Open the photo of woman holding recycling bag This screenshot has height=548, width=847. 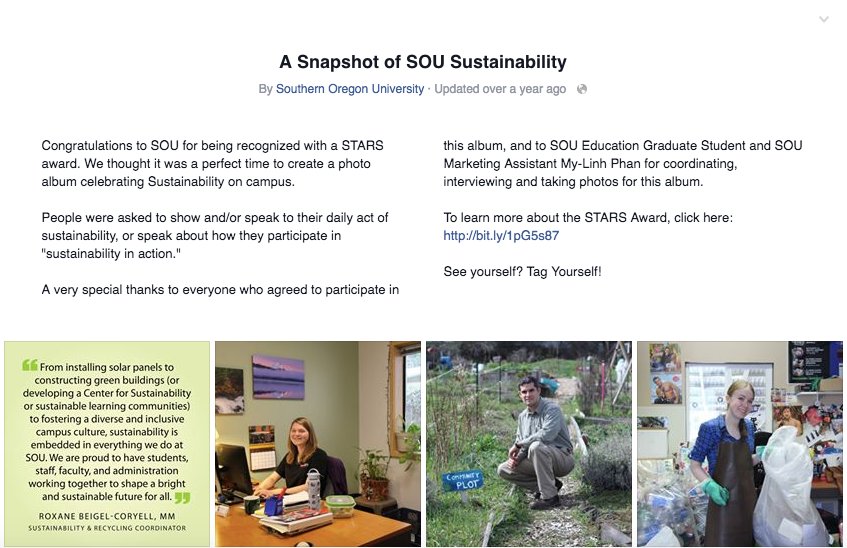coord(740,444)
